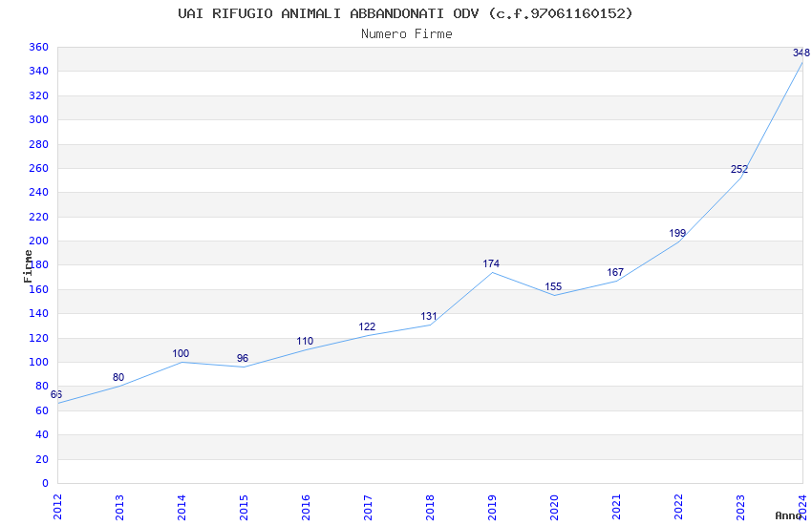Click the y-axis tick 240
The width and height of the screenshot is (812, 525).
tap(38, 192)
